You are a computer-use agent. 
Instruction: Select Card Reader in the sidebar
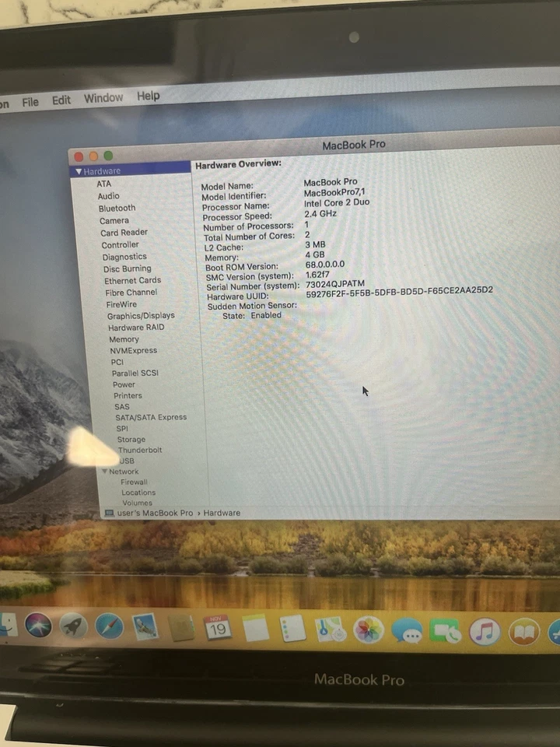(x=124, y=233)
